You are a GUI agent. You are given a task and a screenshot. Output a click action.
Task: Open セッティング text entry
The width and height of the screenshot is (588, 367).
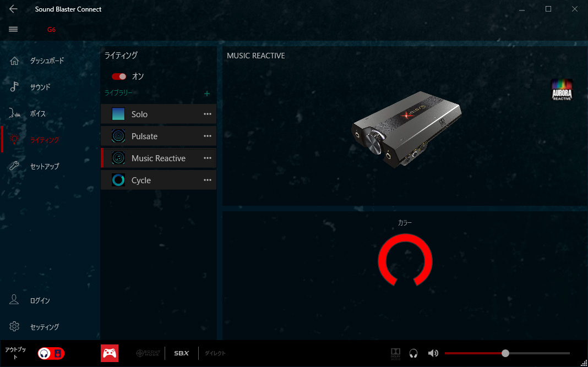[x=45, y=327]
